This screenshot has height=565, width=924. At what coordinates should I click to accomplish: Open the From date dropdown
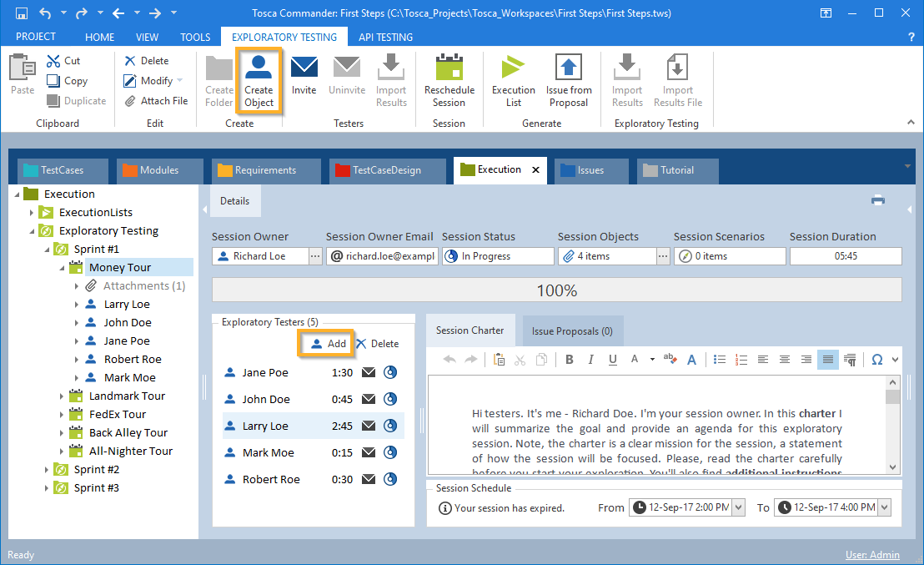(x=738, y=507)
